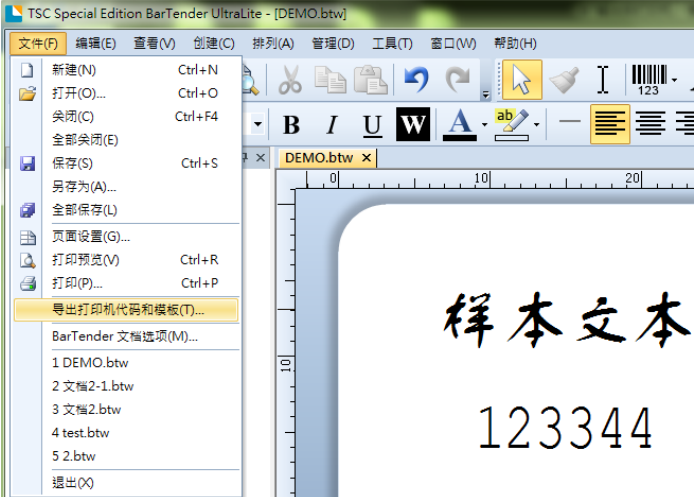The image size is (694, 497).
Task: Click 页面设置(G)... in the File menu
Action: coord(91,236)
